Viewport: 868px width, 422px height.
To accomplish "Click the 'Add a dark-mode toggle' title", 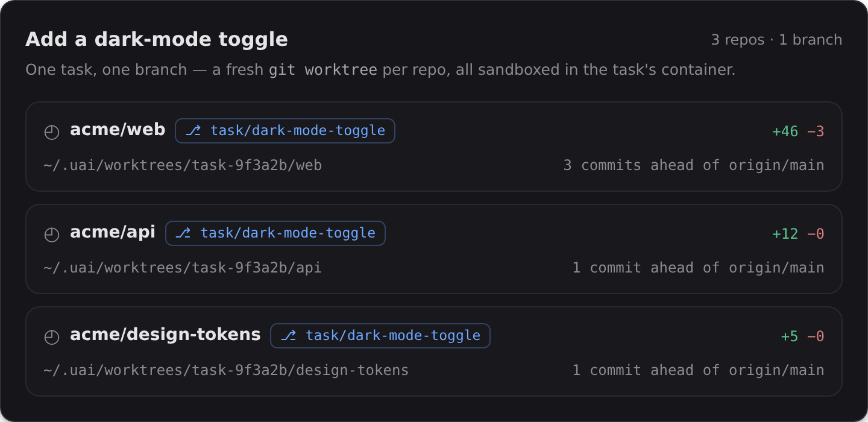I will point(157,40).
